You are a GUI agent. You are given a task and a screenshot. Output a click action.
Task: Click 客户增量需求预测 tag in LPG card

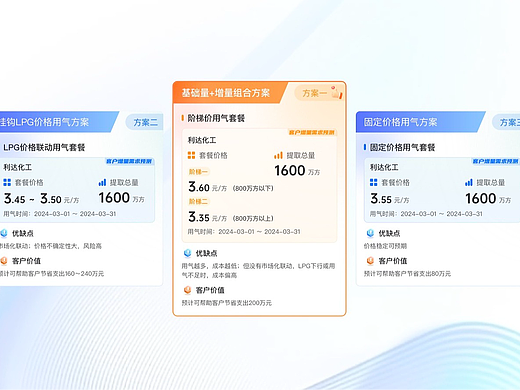[x=129, y=161]
